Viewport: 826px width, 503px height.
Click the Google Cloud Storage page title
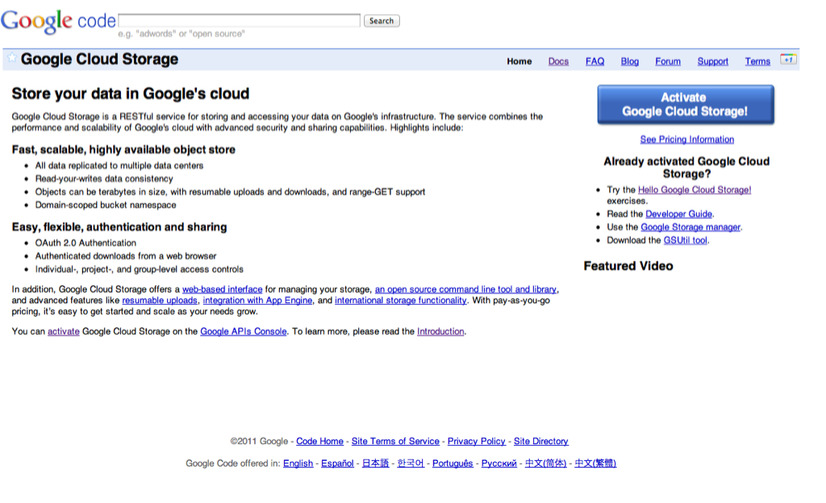coord(99,60)
